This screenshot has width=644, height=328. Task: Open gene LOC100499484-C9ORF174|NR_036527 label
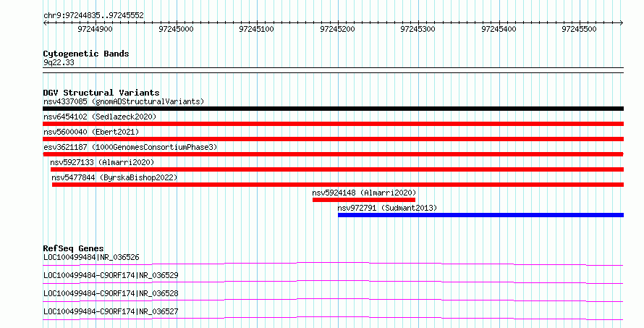[111, 311]
